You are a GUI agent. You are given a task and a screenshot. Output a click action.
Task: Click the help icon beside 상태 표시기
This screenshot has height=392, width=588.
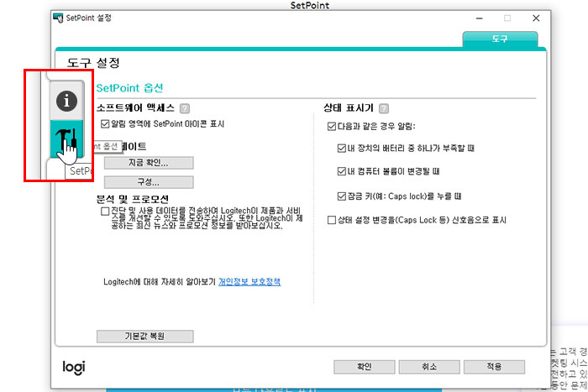tap(384, 108)
